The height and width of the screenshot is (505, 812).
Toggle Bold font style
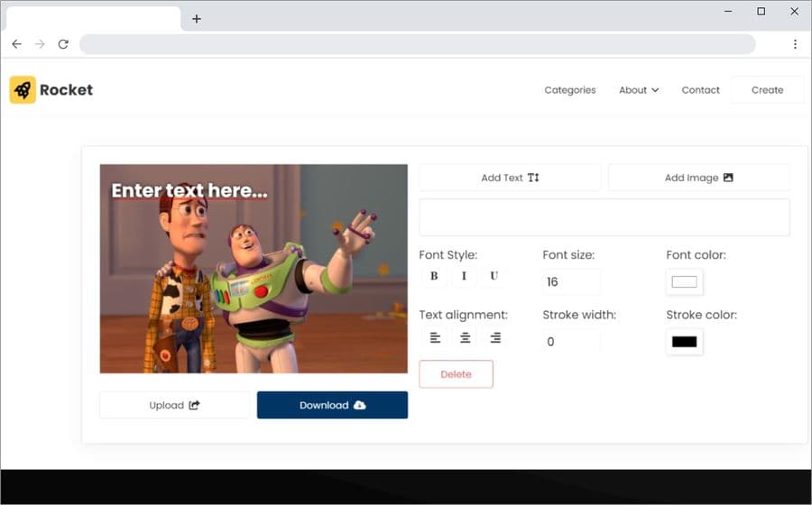click(x=434, y=276)
